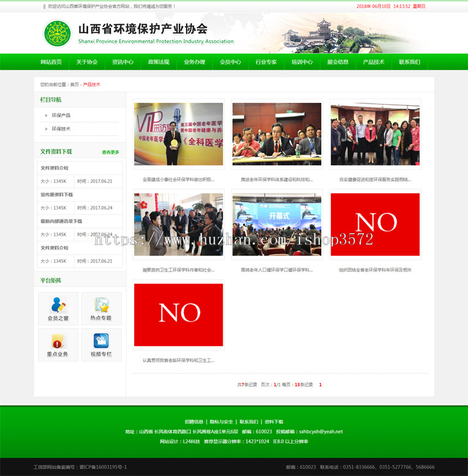Click 栏目导航 sidebar heading
This screenshot has width=468, height=476.
point(51,100)
